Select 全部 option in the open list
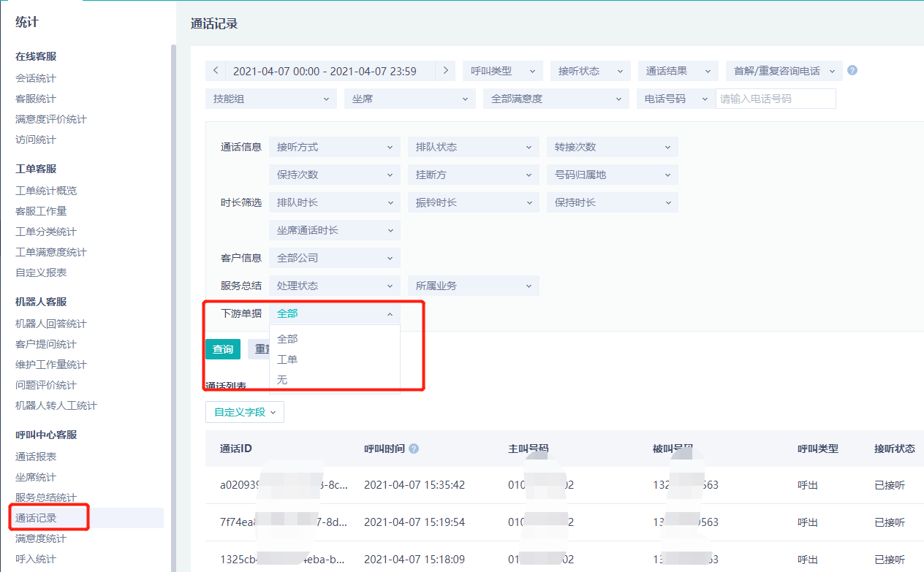The width and height of the screenshot is (924, 572). coord(287,339)
